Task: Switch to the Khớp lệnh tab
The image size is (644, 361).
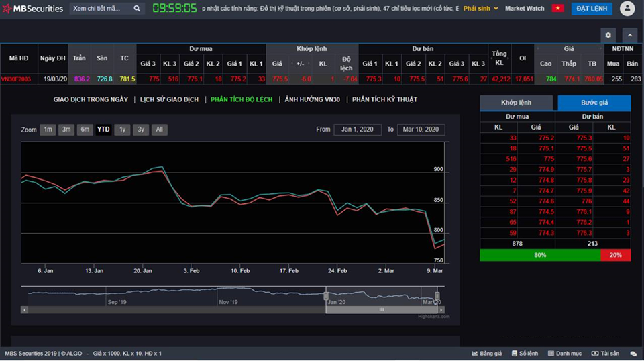Action: (x=517, y=103)
